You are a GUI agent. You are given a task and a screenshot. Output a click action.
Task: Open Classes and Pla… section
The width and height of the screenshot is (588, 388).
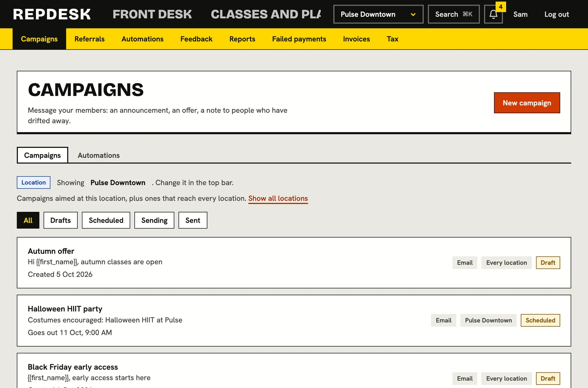(266, 14)
